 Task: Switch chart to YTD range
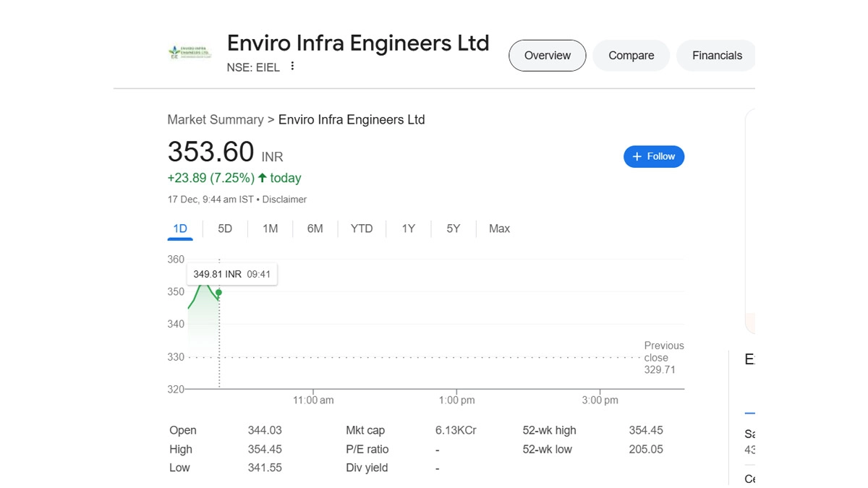[362, 229]
